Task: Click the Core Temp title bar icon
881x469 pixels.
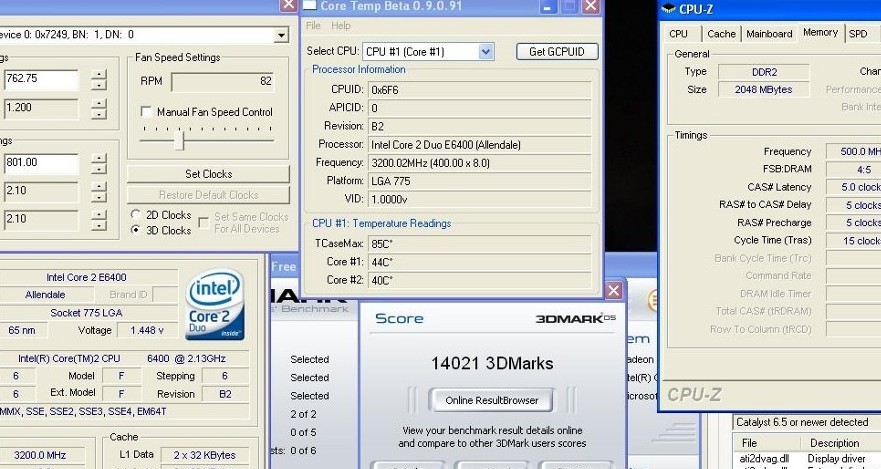Action: (310, 6)
